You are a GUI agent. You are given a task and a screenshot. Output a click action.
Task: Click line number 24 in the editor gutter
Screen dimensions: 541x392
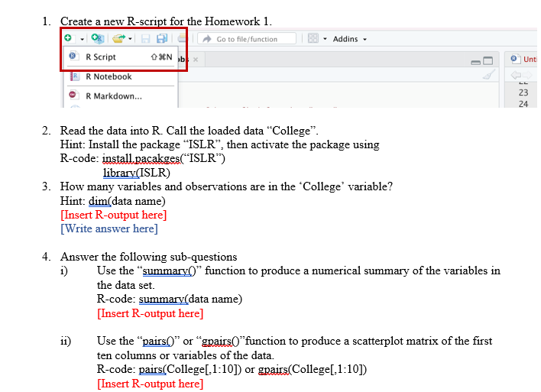coord(523,104)
